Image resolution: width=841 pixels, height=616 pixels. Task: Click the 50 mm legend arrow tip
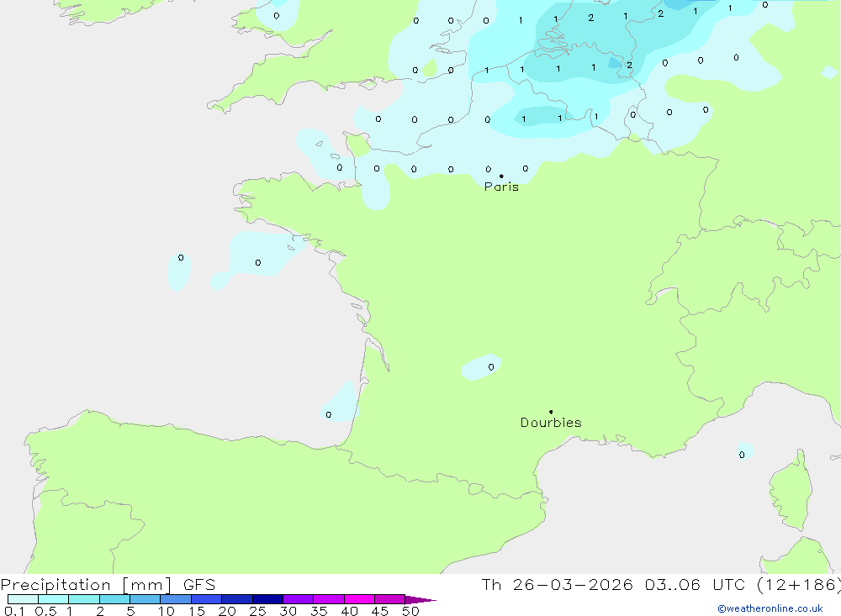point(420,600)
